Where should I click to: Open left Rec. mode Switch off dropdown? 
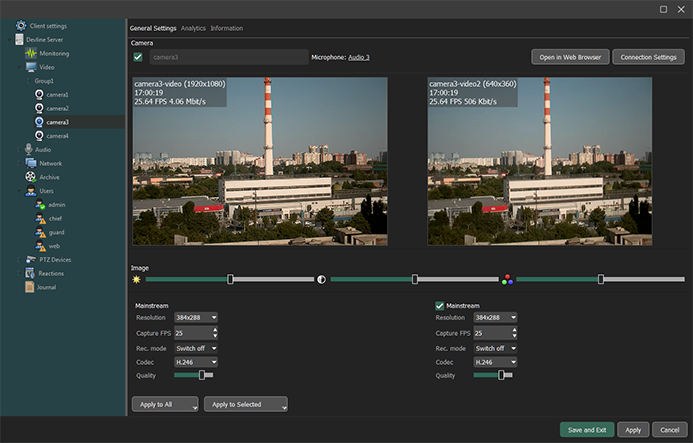coord(196,348)
